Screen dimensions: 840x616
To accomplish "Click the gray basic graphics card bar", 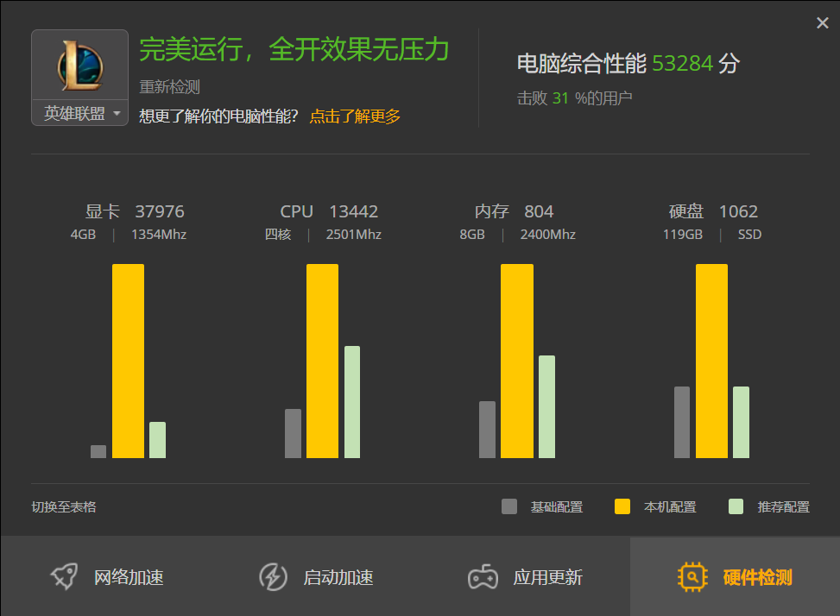I will pyautogui.click(x=98, y=452).
